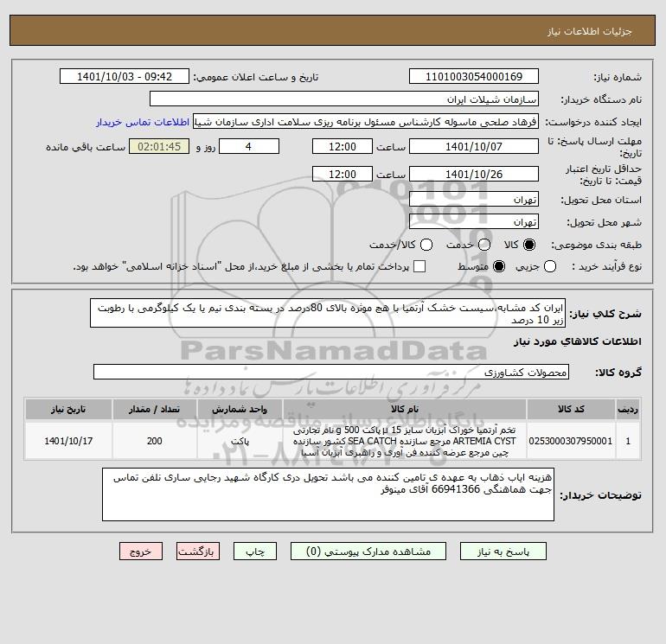Click the تاریخ نیاز column header
The width and height of the screenshot is (666, 644).
(68, 409)
